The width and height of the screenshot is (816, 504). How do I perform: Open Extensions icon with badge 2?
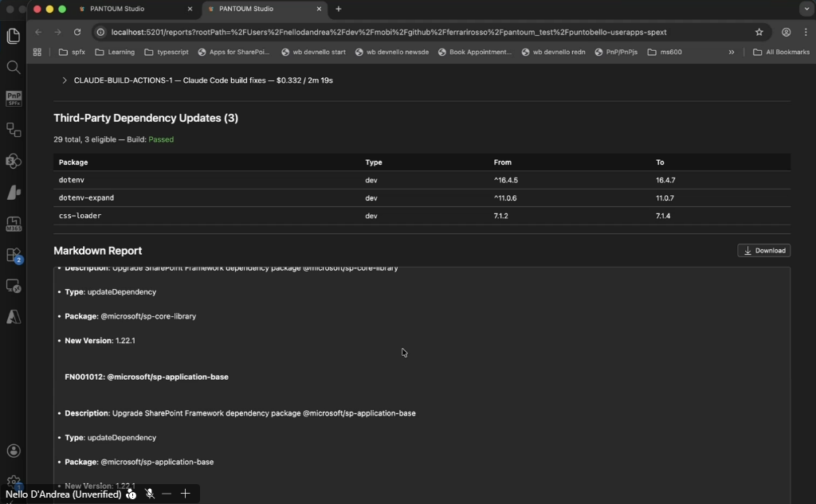[13, 255]
